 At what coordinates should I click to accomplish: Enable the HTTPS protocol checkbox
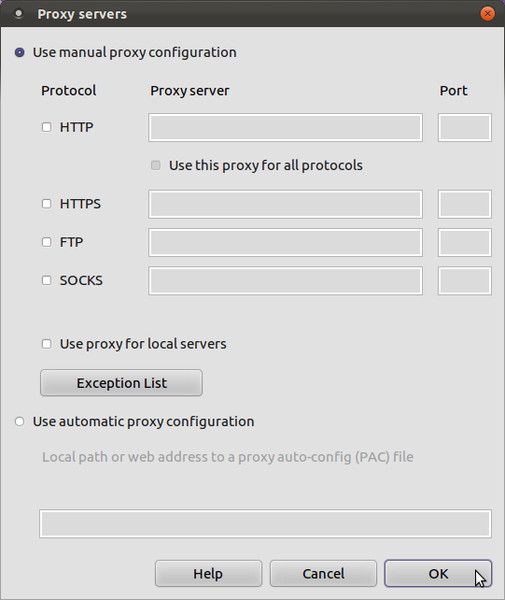pos(46,204)
